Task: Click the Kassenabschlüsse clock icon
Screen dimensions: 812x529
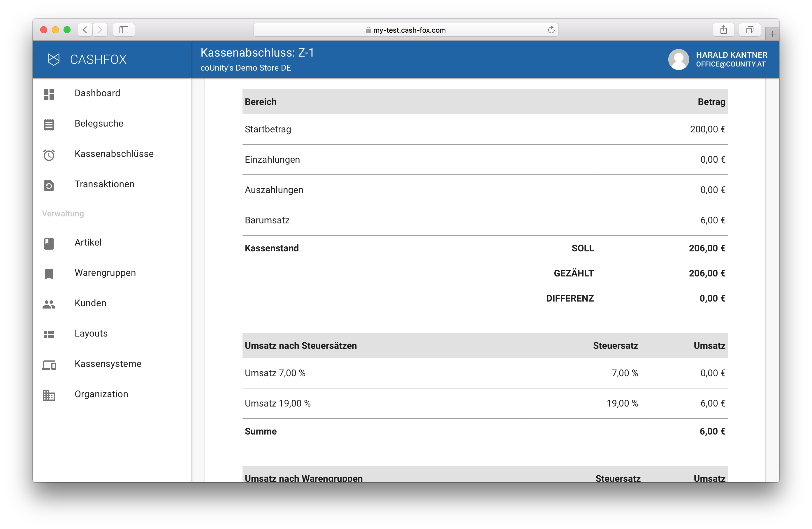Action: point(49,155)
